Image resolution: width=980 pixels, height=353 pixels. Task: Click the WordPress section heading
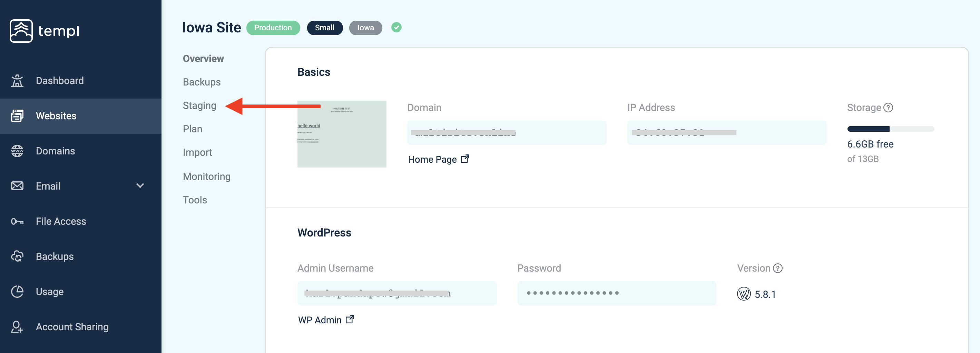pyautogui.click(x=324, y=233)
